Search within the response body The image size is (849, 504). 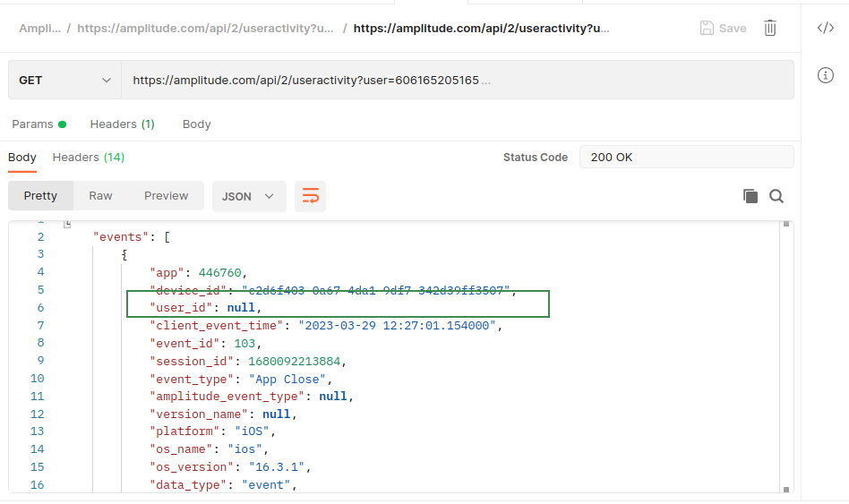click(776, 196)
